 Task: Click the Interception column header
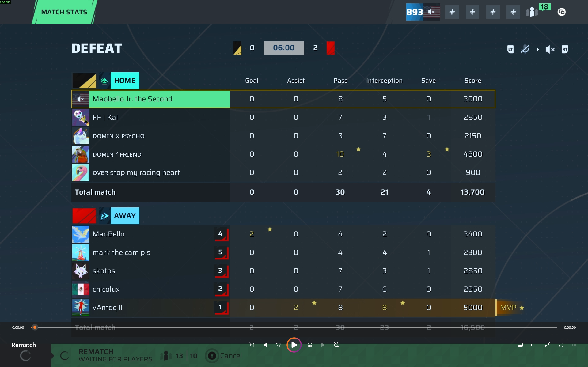(x=384, y=81)
